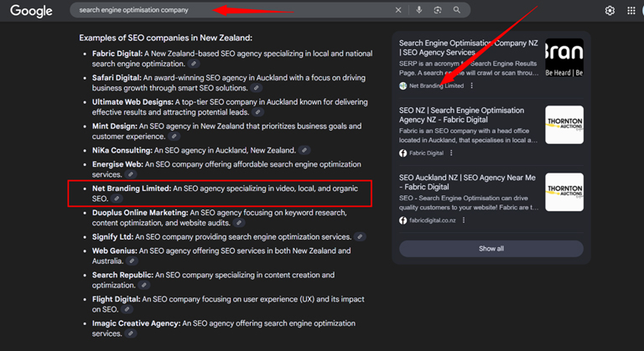Click the Signify Ltd list entry text
Screen dimensions: 644x351
coord(221,237)
